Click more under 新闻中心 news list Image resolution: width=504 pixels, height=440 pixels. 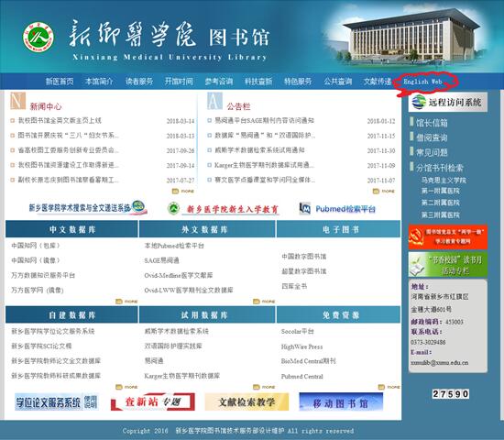click(183, 192)
